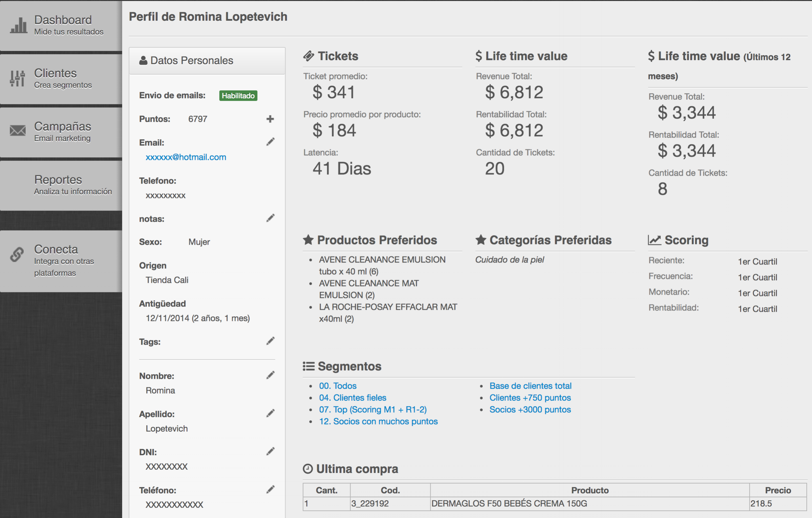812x518 pixels.
Task: Open the 07. Top Scoring segment link
Action: click(x=373, y=409)
